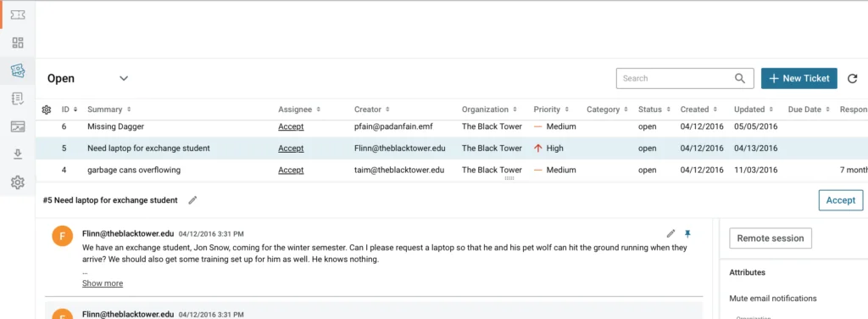Accept the Need laptop ticket in list
868x319 pixels.
(291, 148)
